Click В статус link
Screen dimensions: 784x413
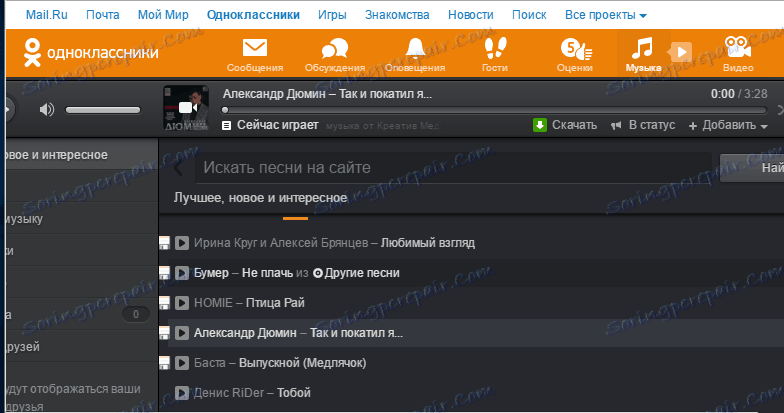652,125
